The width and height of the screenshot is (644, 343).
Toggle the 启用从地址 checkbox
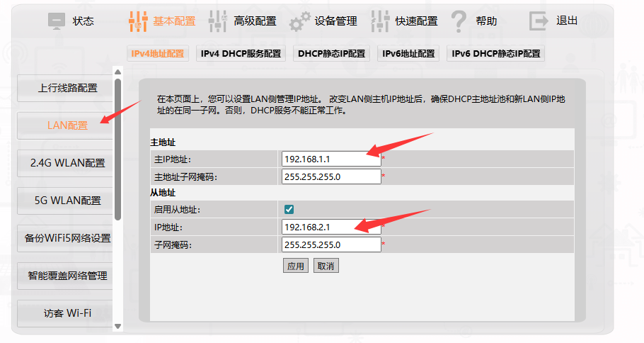point(289,209)
